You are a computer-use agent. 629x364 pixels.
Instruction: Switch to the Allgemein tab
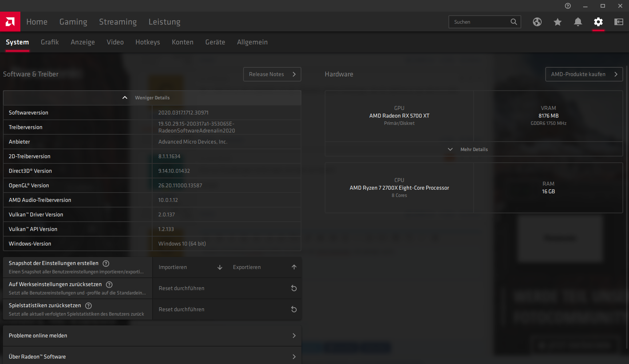click(252, 42)
